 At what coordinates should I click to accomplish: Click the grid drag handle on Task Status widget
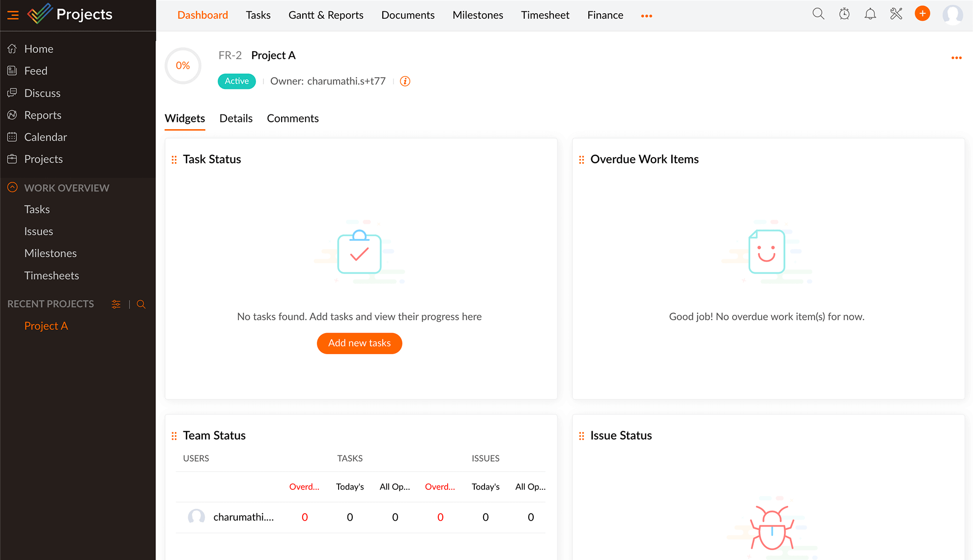click(174, 159)
